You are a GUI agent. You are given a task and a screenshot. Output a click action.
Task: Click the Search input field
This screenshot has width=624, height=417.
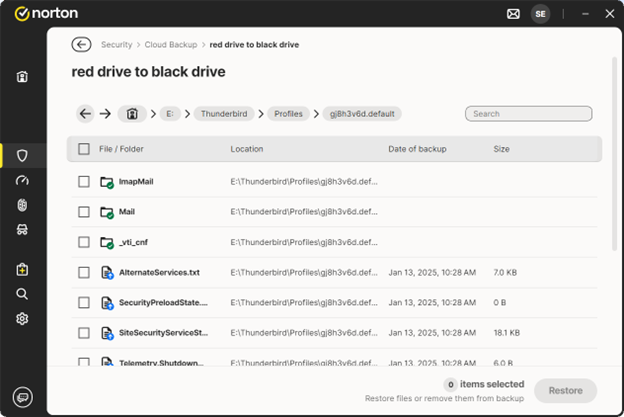click(528, 114)
